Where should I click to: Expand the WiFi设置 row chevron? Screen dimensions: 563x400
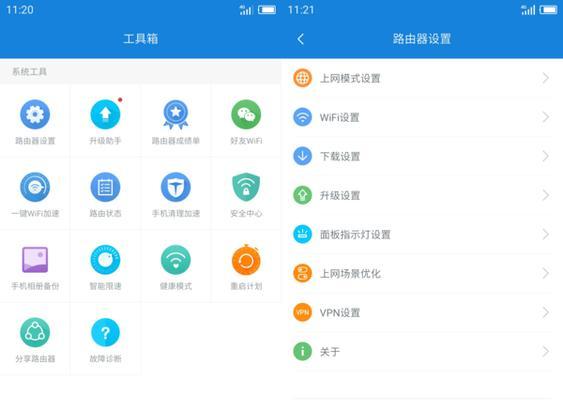(546, 117)
